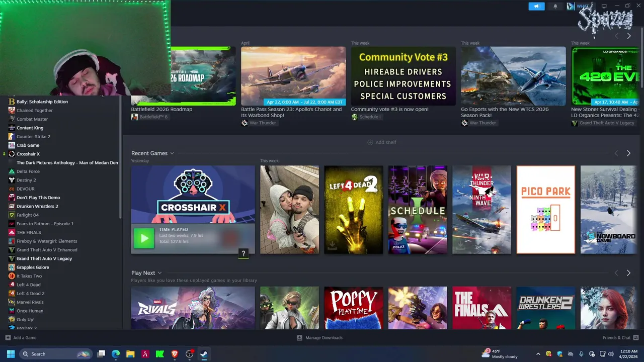Click the Destiny 2 icon in library list
Viewport: 644px width, 362px height.
pos(12,180)
